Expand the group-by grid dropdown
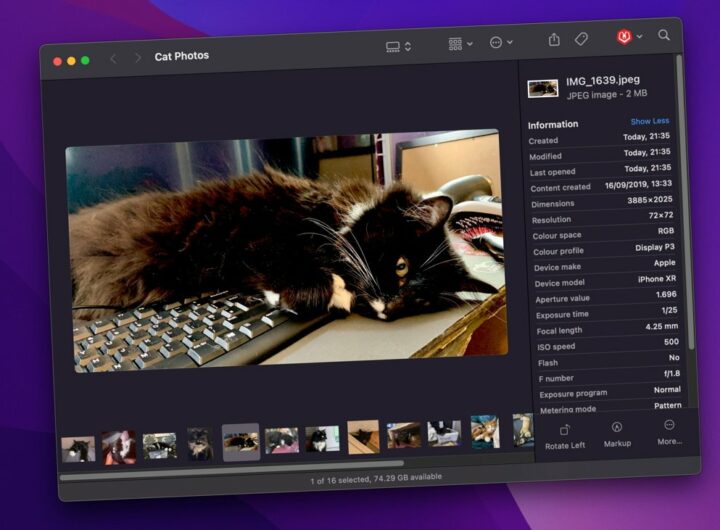720x530 pixels. pyautogui.click(x=460, y=44)
